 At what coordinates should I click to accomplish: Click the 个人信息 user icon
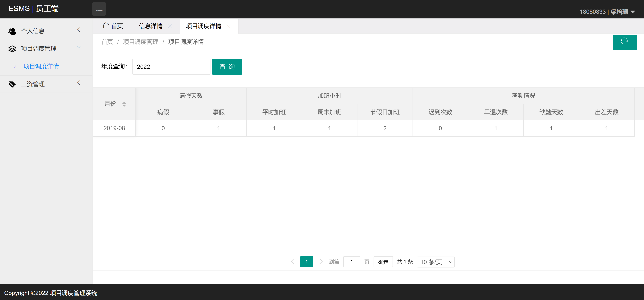[12, 31]
